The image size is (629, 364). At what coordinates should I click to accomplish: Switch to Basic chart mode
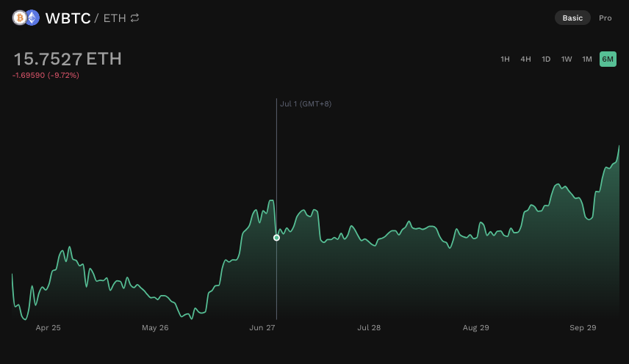572,18
